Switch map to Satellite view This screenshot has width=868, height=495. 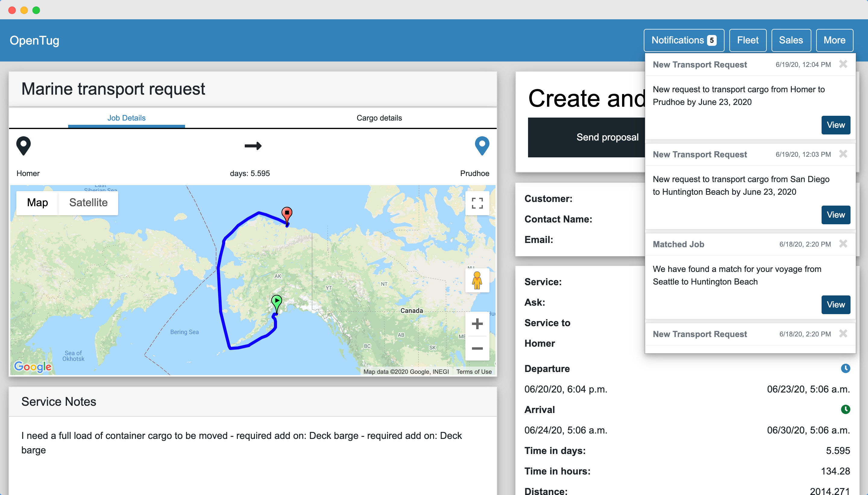click(88, 203)
